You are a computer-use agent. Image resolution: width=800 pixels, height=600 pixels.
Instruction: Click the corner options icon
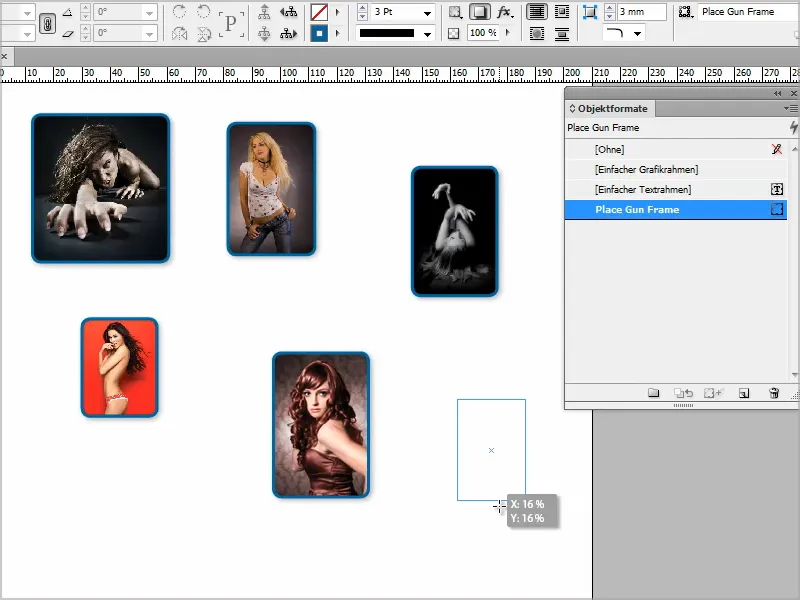590,12
